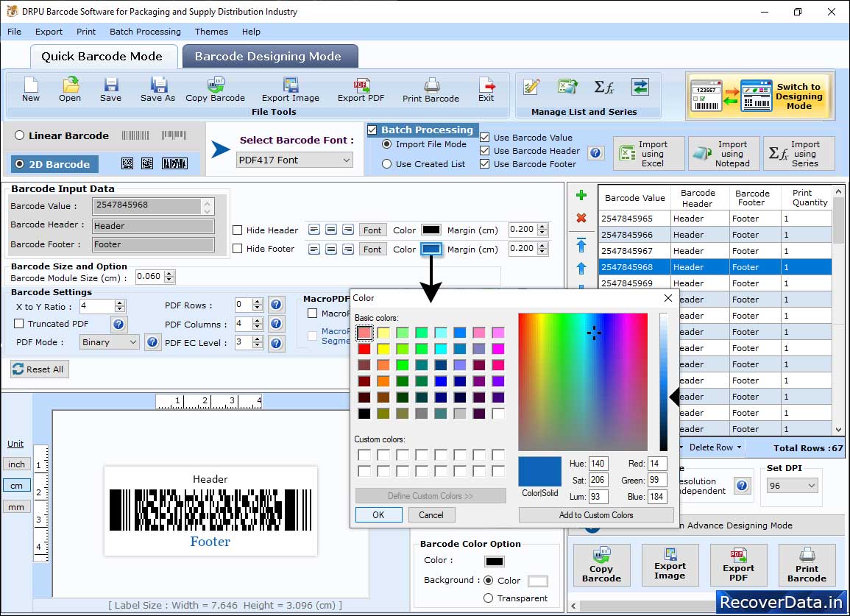Click Cancel in the Color dialog
The image size is (850, 616).
pos(431,514)
